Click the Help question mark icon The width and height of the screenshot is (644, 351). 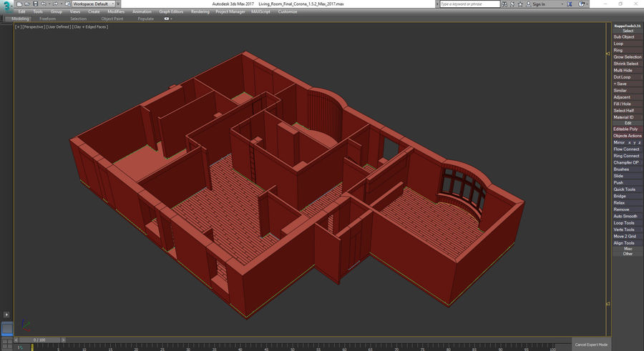pyautogui.click(x=581, y=4)
